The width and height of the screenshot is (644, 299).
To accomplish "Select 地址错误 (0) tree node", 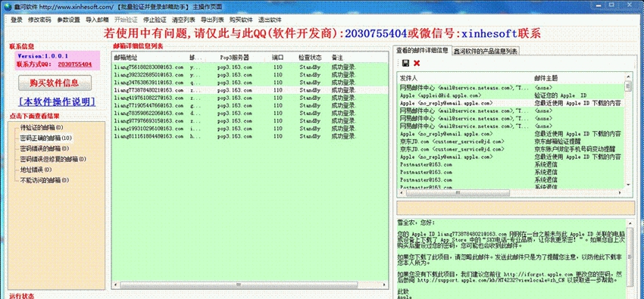I will 36,170.
